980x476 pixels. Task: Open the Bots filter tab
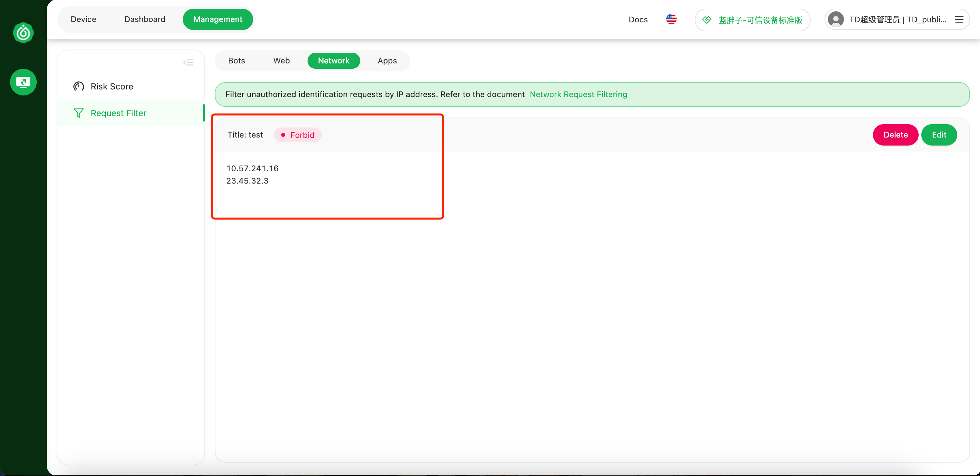point(236,61)
